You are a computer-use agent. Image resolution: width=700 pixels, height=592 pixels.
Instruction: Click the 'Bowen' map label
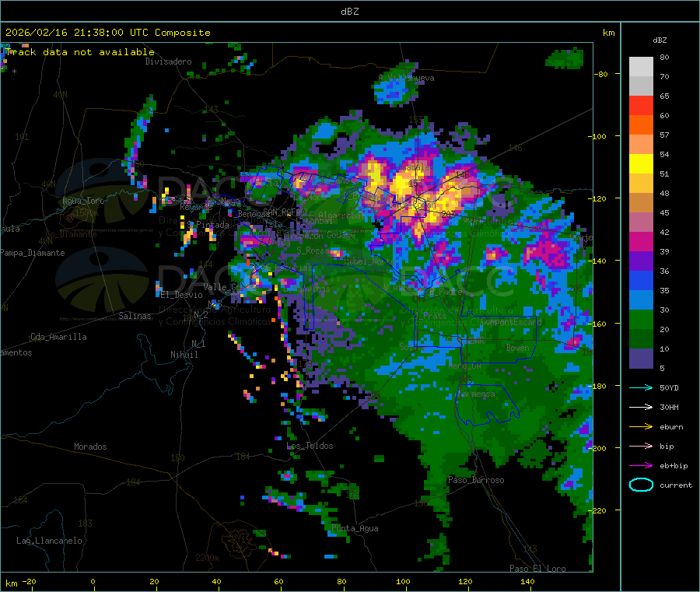(x=518, y=348)
